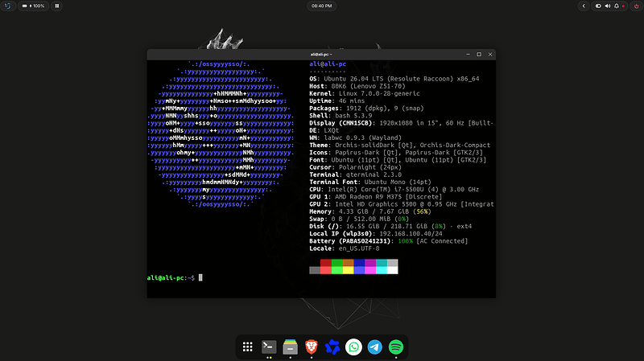This screenshot has height=361, width=644.
Task: Click the 'GPU 2: Intel HD Graphics 5500' line
Action: coord(401,204)
